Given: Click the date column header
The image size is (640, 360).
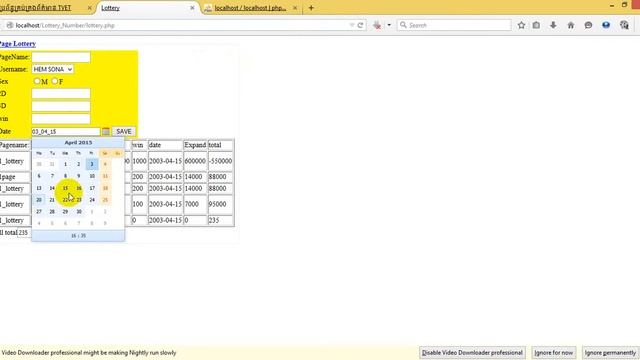Looking at the screenshot, I should 165,145.
